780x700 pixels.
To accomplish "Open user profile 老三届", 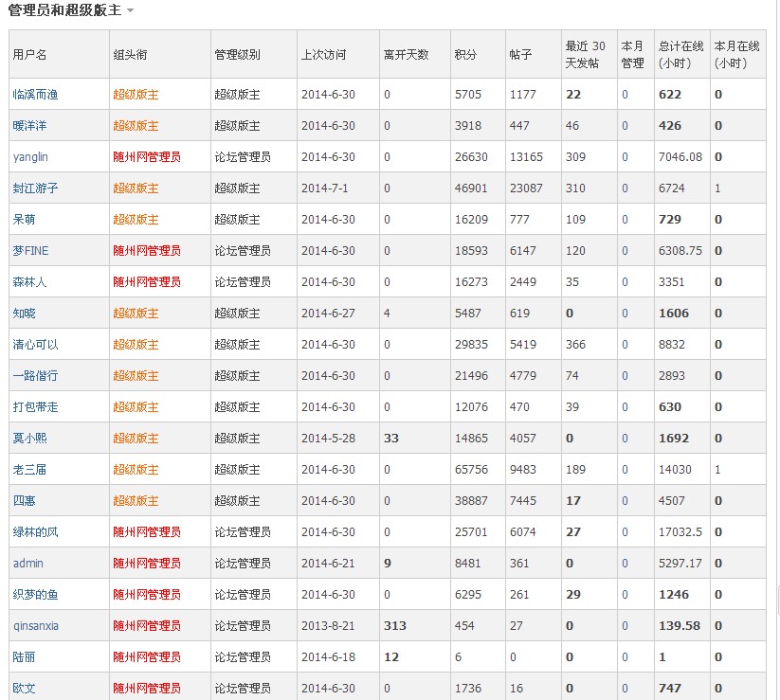I will point(29,470).
